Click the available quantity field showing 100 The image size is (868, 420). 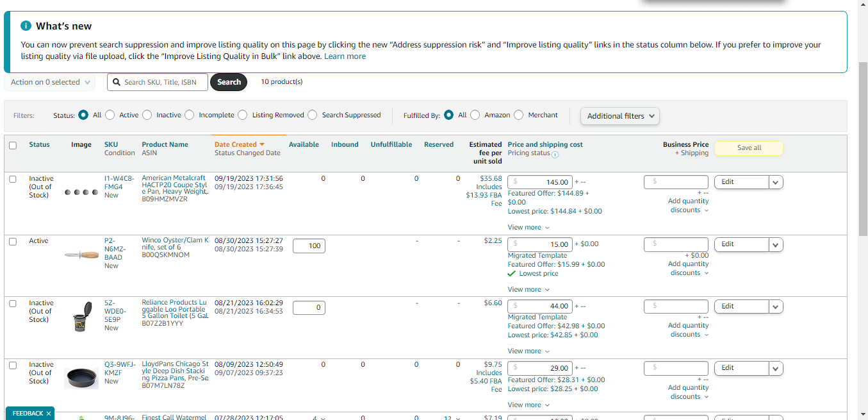[x=309, y=246]
